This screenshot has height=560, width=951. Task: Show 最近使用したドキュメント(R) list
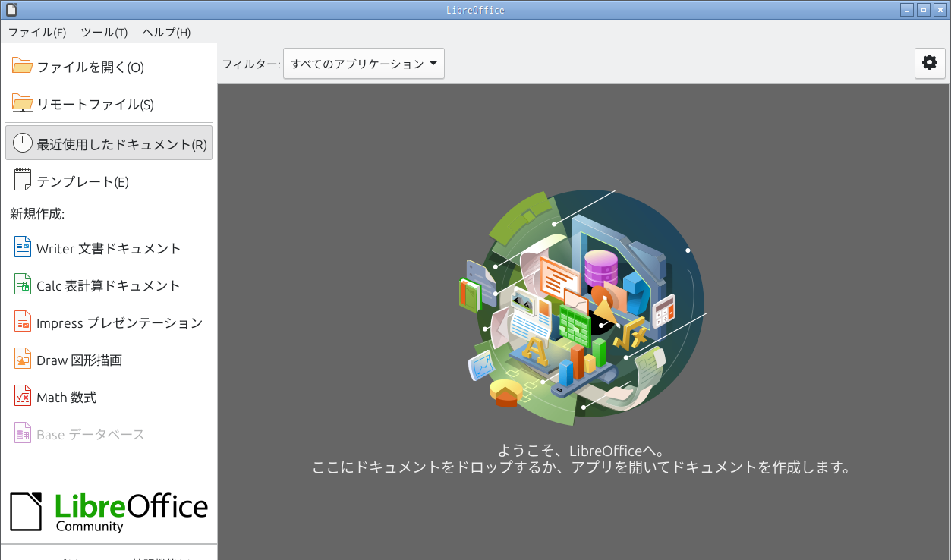click(109, 143)
